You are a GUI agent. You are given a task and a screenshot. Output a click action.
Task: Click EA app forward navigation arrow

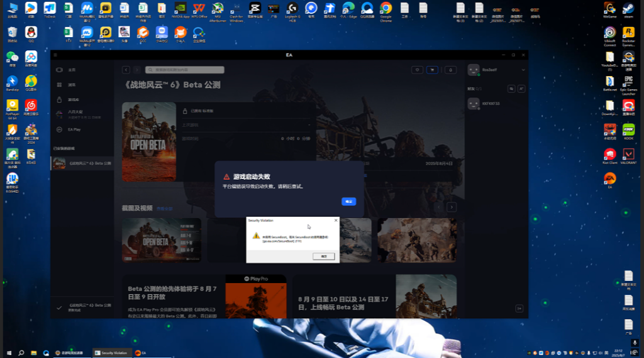[x=136, y=70]
